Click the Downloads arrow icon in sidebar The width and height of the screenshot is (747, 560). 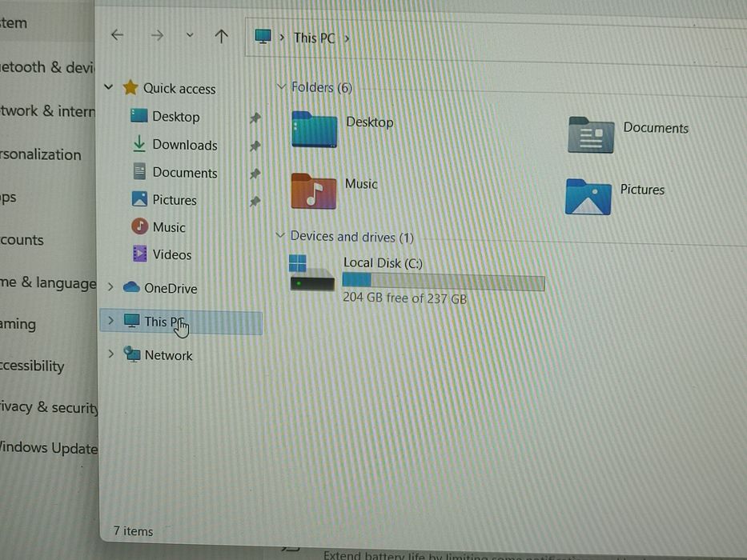coord(139,144)
